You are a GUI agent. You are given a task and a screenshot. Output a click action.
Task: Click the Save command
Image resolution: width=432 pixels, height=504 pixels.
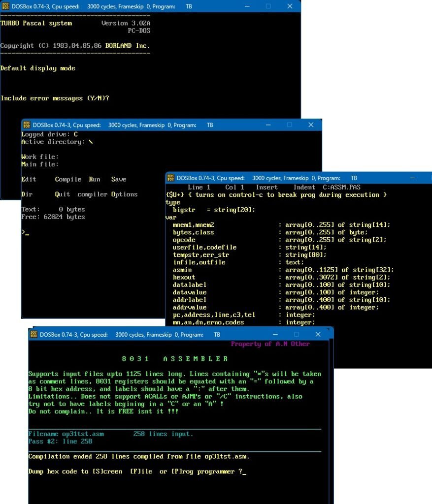[118, 179]
